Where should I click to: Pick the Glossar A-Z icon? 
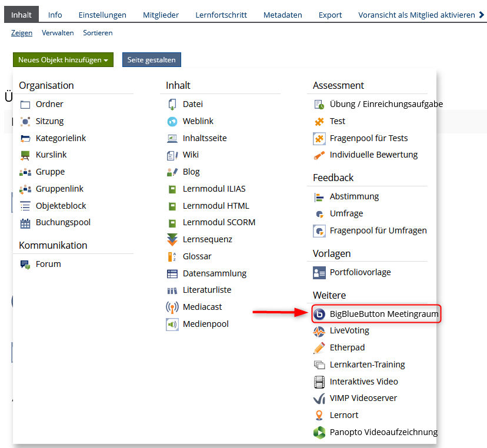click(172, 256)
